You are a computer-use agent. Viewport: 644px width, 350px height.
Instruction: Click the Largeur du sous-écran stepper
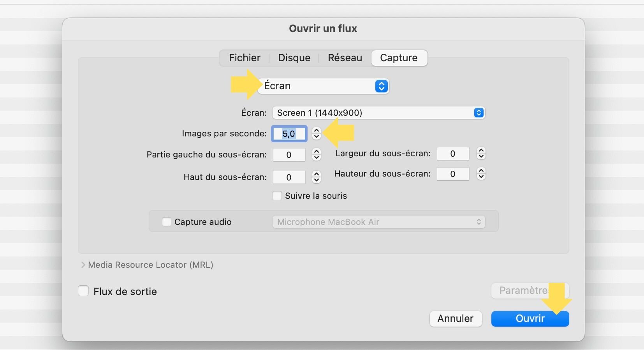click(x=481, y=154)
